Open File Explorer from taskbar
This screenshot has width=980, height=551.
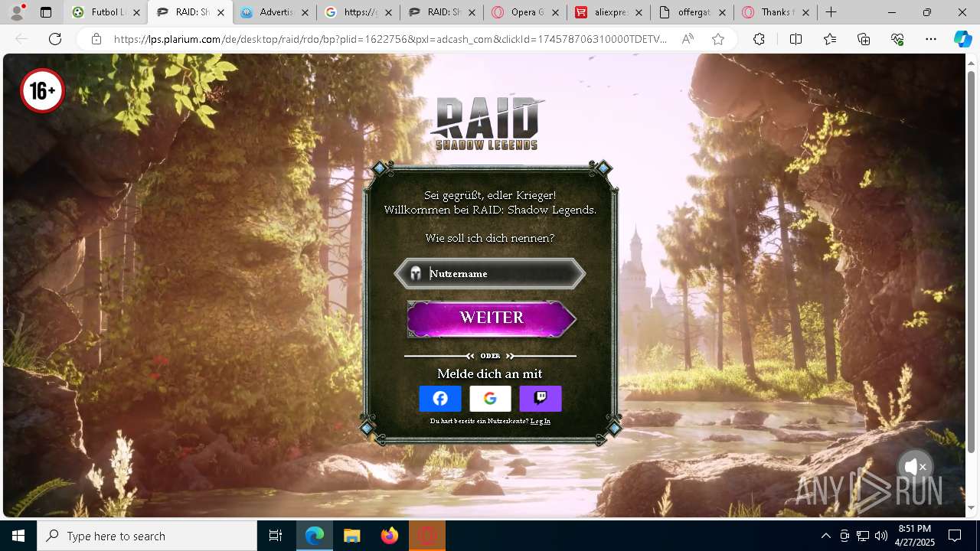[352, 536]
